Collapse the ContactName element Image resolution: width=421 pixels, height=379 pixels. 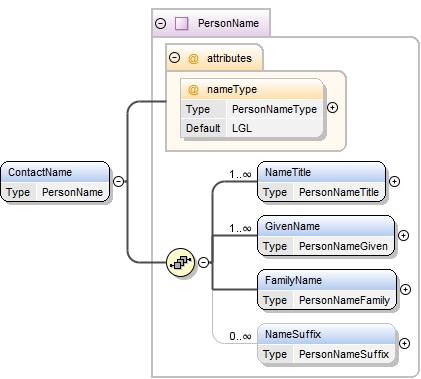click(119, 181)
